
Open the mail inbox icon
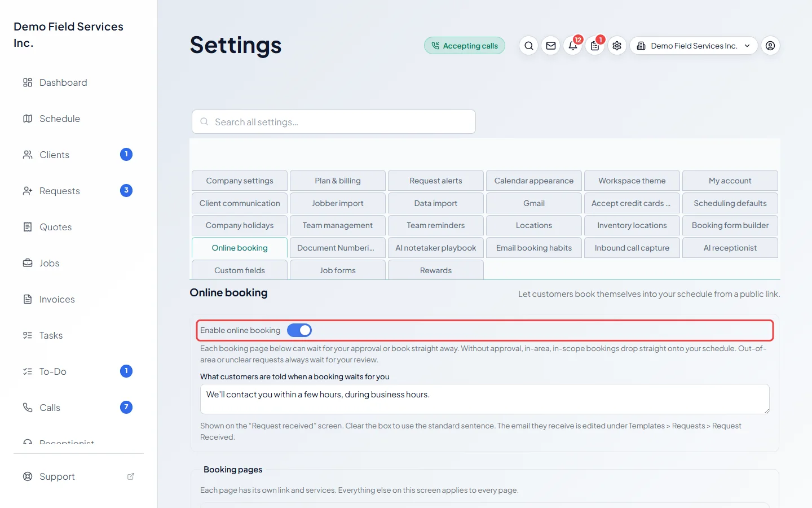(x=551, y=46)
